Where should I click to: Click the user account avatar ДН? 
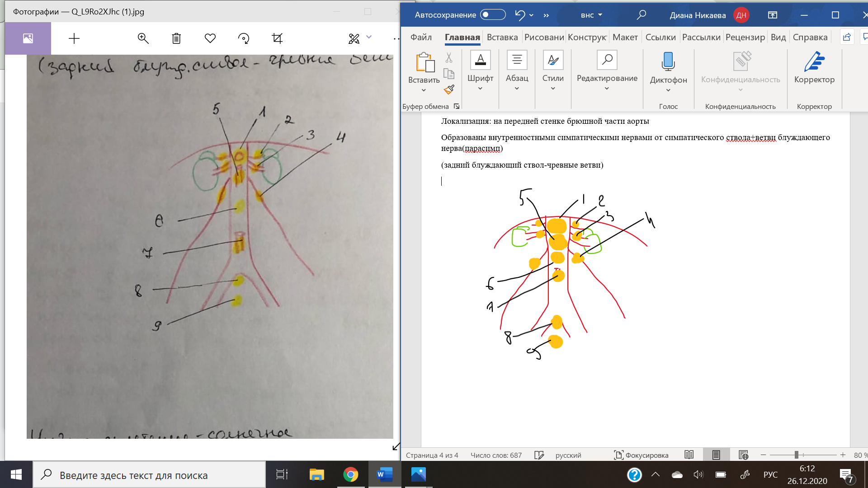pos(741,15)
